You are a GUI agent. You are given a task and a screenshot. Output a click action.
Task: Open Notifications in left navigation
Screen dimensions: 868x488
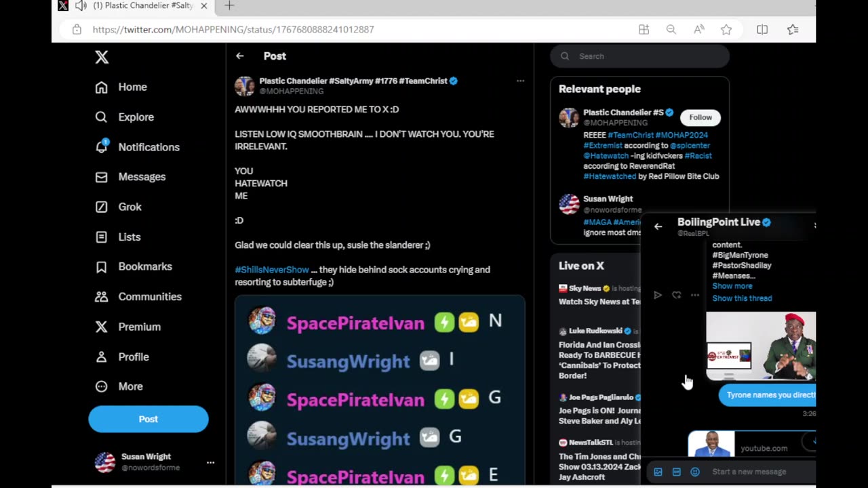137,147
